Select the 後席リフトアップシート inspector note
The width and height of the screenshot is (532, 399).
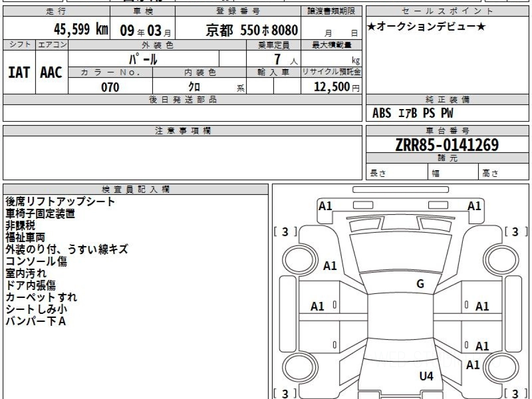[x=60, y=202]
